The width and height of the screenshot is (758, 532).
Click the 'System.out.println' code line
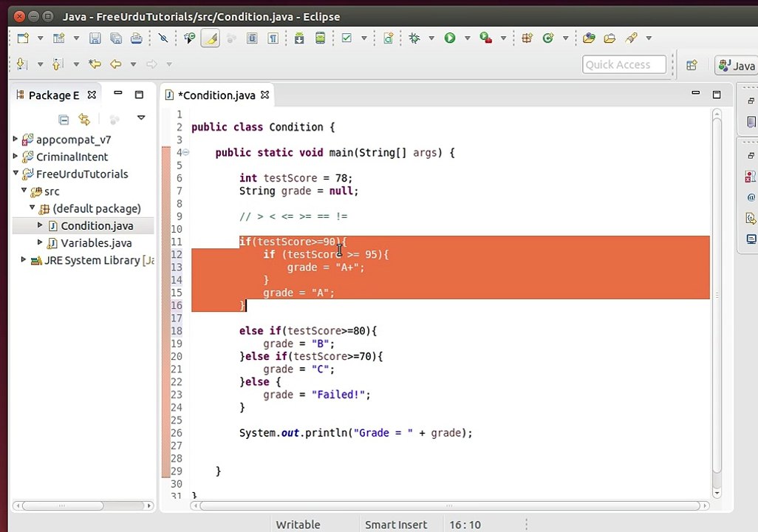point(355,433)
